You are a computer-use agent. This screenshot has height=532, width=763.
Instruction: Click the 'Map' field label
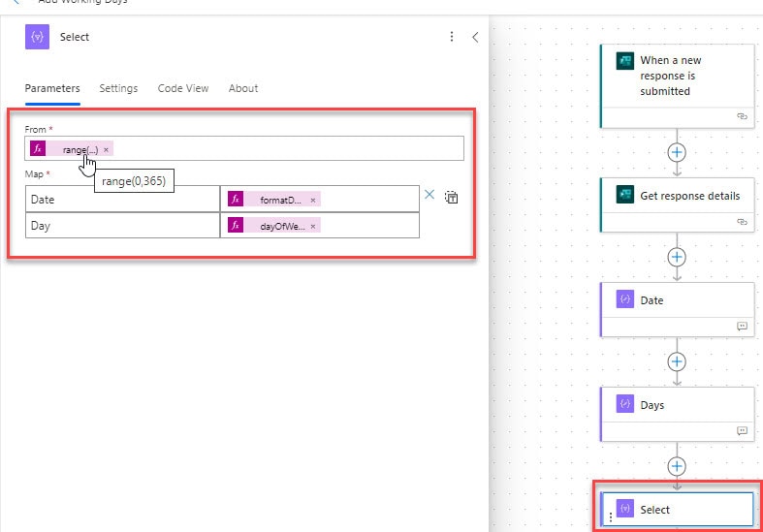coord(34,173)
